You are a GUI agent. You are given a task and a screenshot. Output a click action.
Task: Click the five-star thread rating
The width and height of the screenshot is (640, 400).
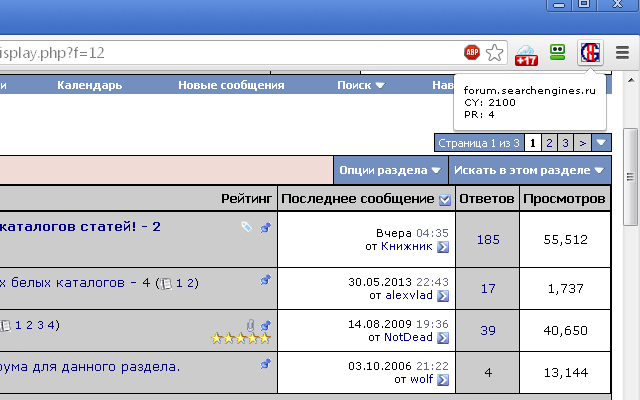point(241,338)
